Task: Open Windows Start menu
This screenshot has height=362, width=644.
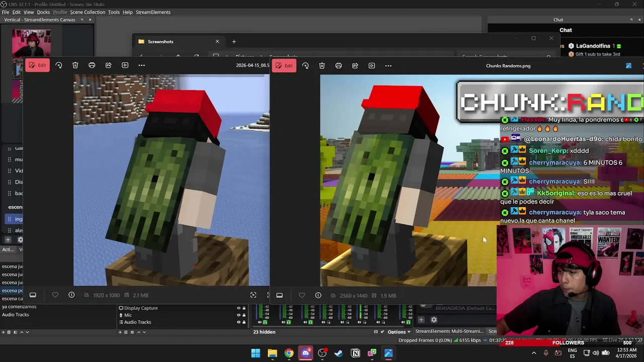Action: tap(256, 353)
